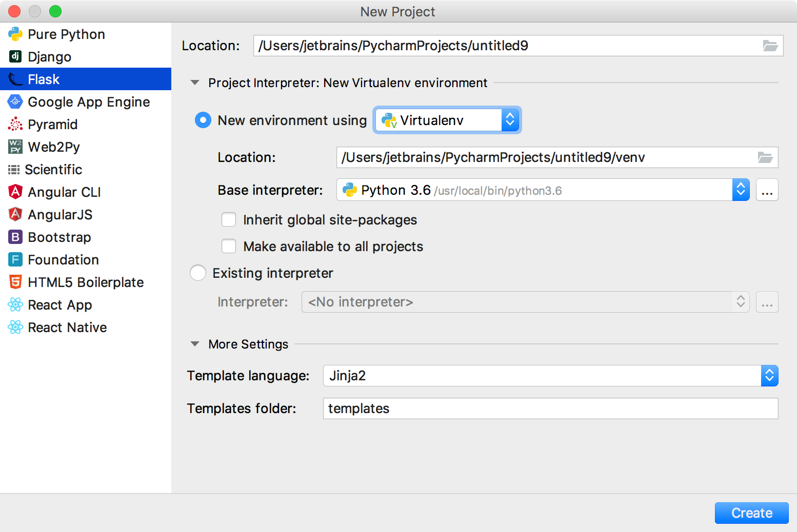Choose the Google App Engine icon
This screenshot has width=797, height=532.
15,101
